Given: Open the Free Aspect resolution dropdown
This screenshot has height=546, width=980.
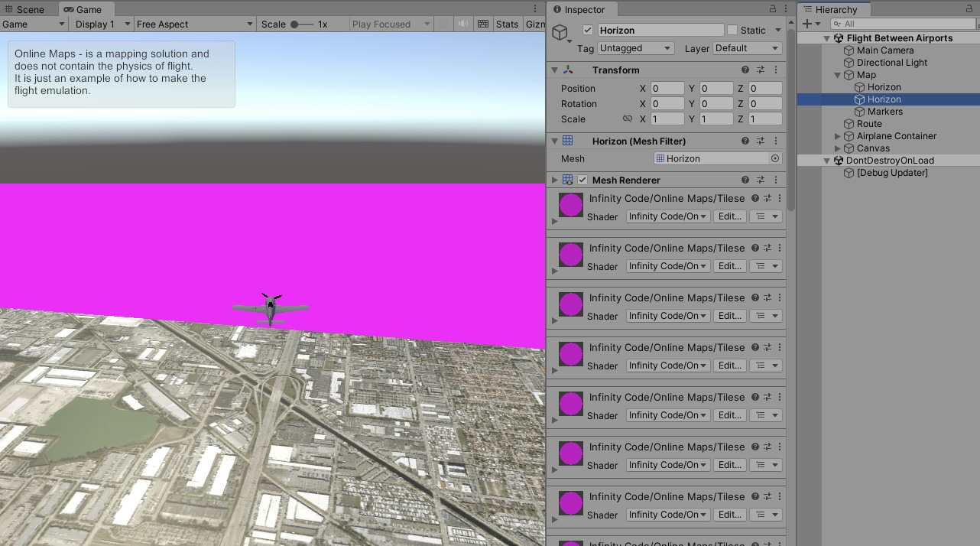Looking at the screenshot, I should coord(194,24).
